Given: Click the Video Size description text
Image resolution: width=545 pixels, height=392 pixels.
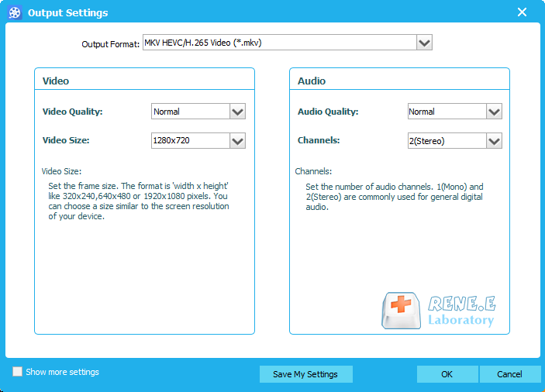Looking at the screenshot, I should tap(139, 201).
